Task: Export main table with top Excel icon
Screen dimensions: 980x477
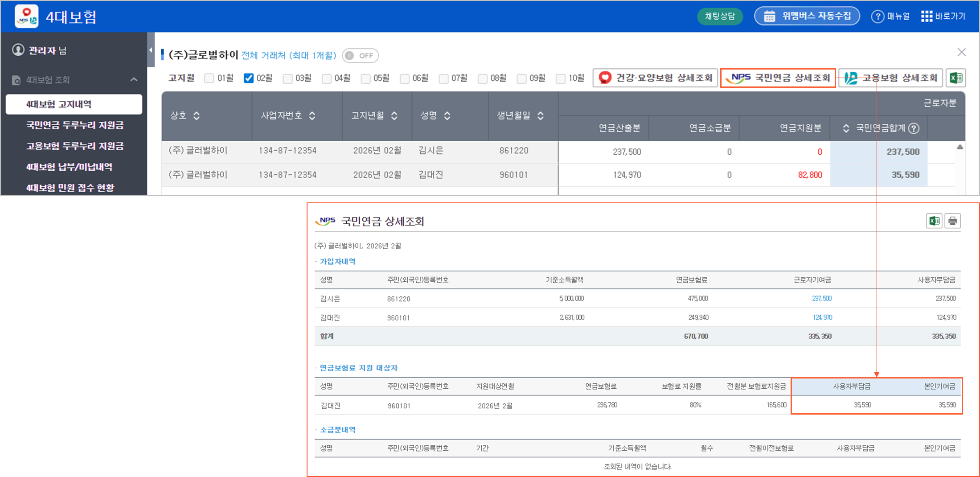Action: (x=955, y=78)
